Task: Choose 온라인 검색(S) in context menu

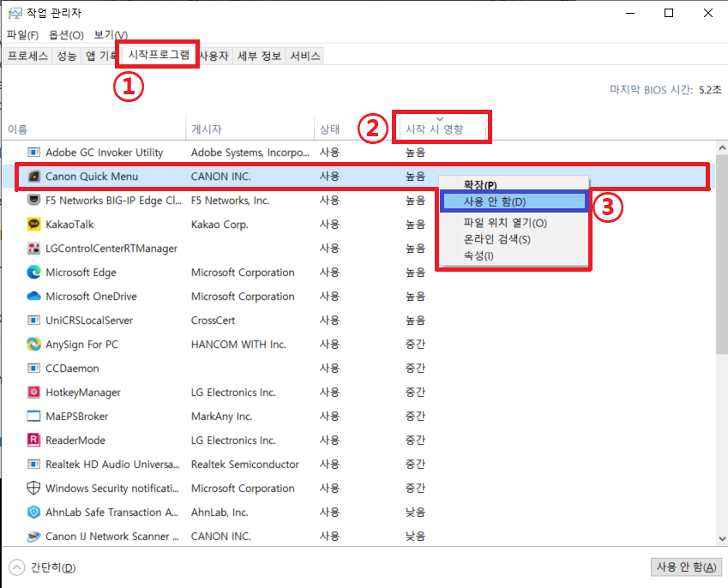Action: point(514,239)
